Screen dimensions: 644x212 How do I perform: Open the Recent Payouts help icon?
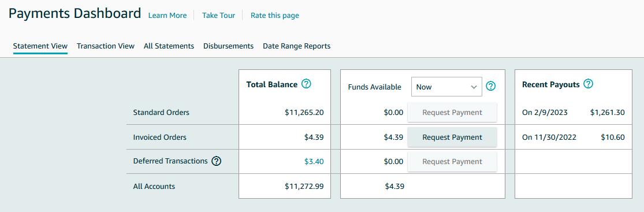(x=588, y=84)
